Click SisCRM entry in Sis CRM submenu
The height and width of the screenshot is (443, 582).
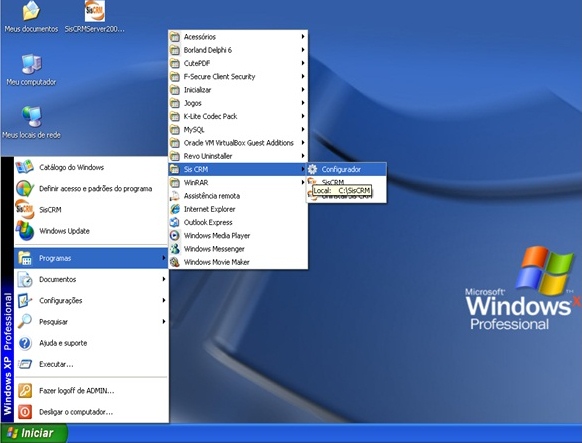pyautogui.click(x=346, y=182)
